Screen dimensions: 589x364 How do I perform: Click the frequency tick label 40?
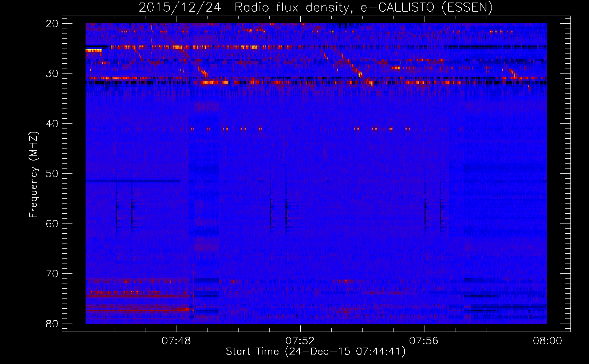pyautogui.click(x=52, y=124)
